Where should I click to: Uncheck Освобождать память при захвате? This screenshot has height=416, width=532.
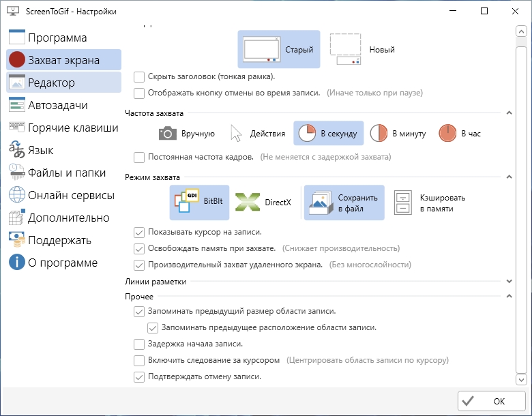coord(139,249)
